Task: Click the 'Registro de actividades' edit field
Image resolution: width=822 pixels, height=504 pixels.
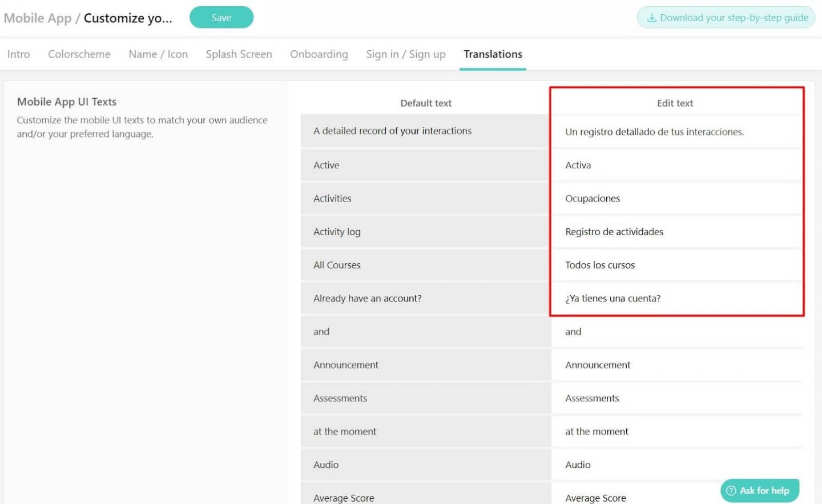Action: (x=677, y=232)
